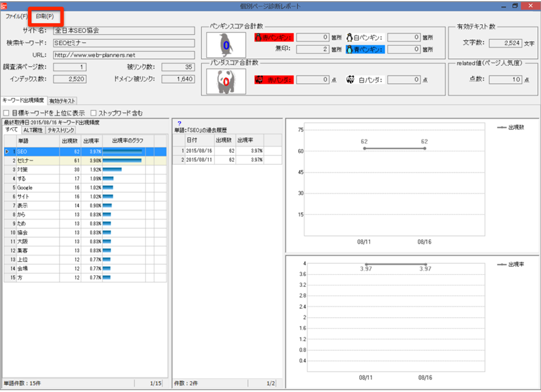Select the ALT属性 tab
The height and width of the screenshot is (392, 541).
(x=32, y=130)
